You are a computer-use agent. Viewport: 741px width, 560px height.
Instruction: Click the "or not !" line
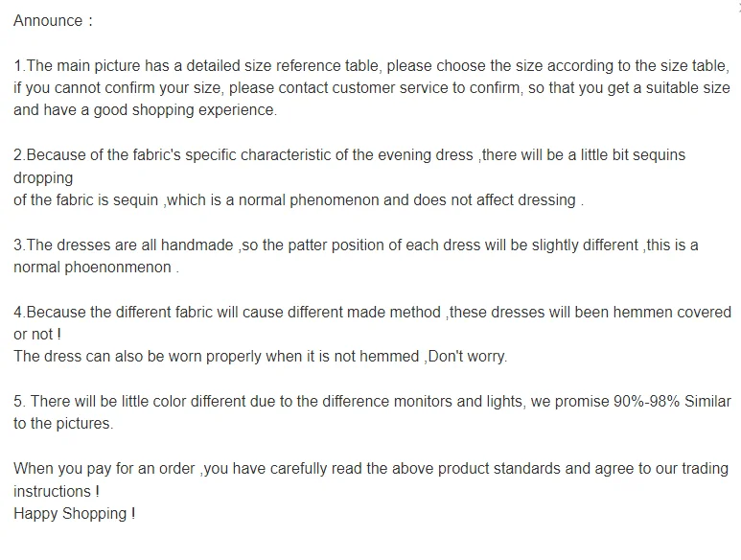pos(37,334)
